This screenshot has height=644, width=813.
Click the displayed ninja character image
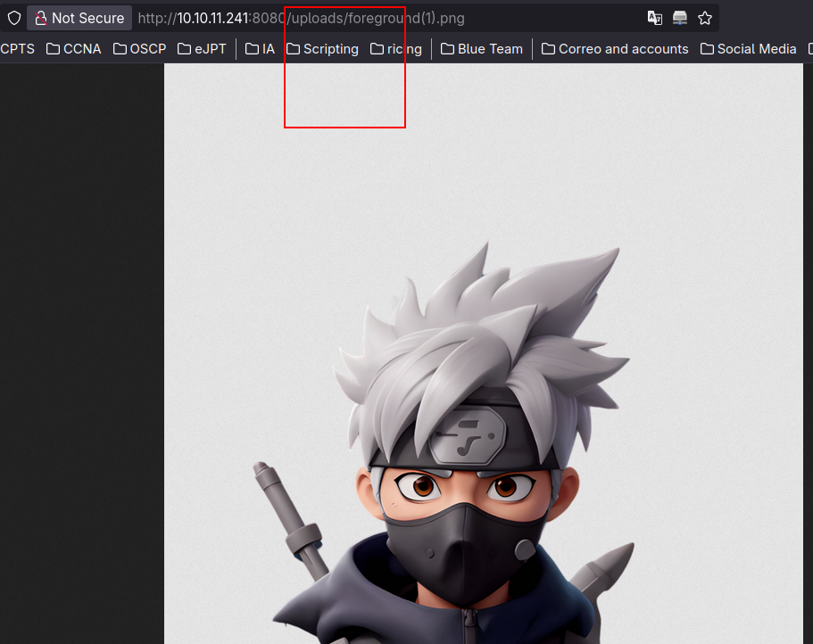483,353
